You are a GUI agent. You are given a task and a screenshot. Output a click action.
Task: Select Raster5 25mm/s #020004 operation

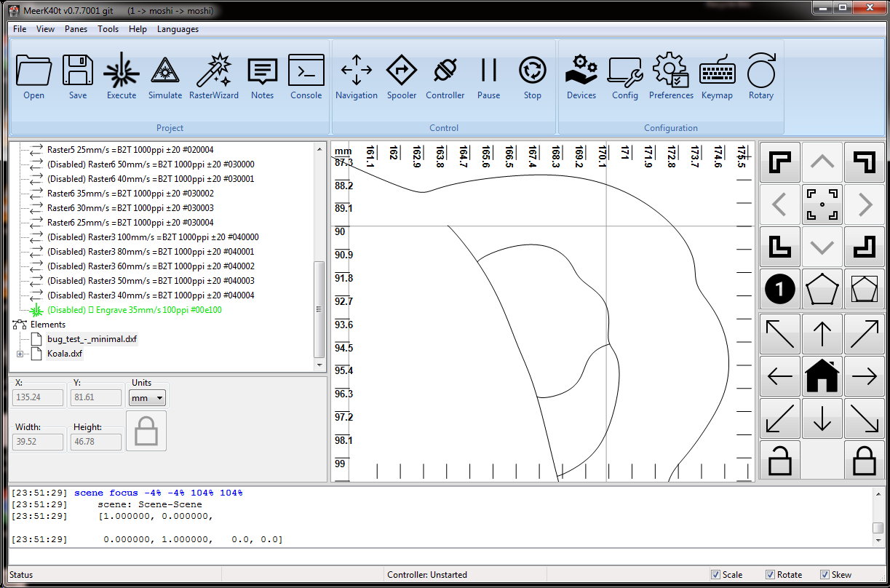pyautogui.click(x=130, y=150)
